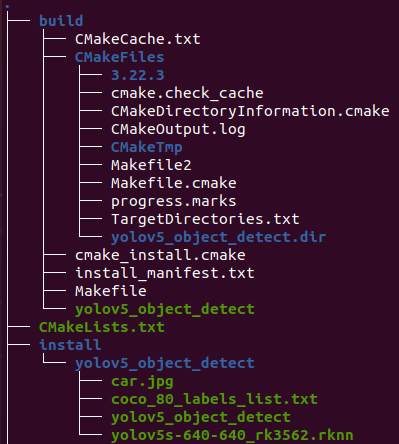The height and width of the screenshot is (444, 399).
Task: Select the CMakeFiles directory
Action: pyautogui.click(x=119, y=57)
